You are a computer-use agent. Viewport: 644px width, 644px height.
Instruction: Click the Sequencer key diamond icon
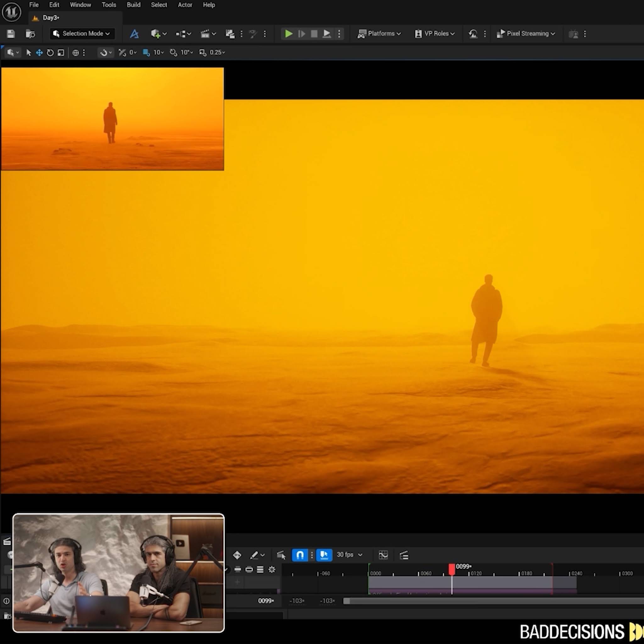[x=237, y=555]
